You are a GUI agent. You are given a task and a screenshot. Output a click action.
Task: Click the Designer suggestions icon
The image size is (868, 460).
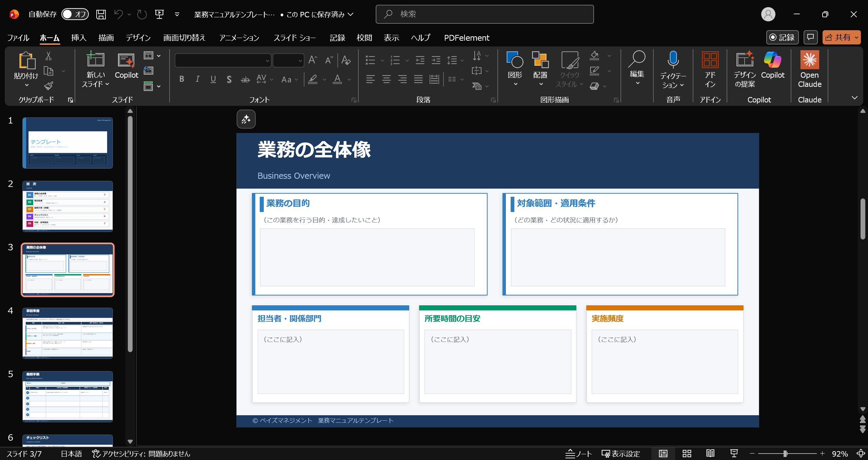pos(745,60)
